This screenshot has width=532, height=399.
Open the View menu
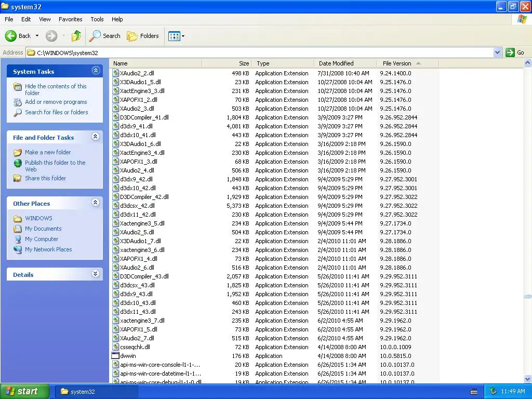45,19
